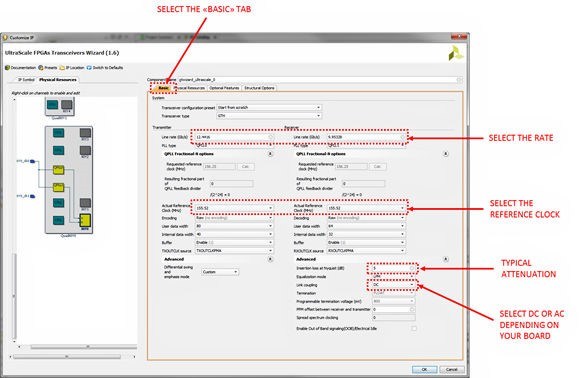Click the diagram vertical scrollbar

click(15, 296)
